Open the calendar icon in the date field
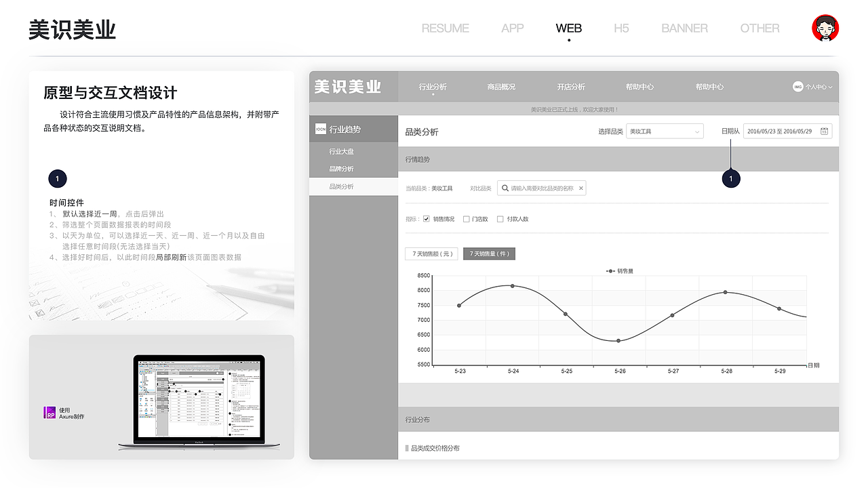Screen dimensions: 868x488 point(824,131)
